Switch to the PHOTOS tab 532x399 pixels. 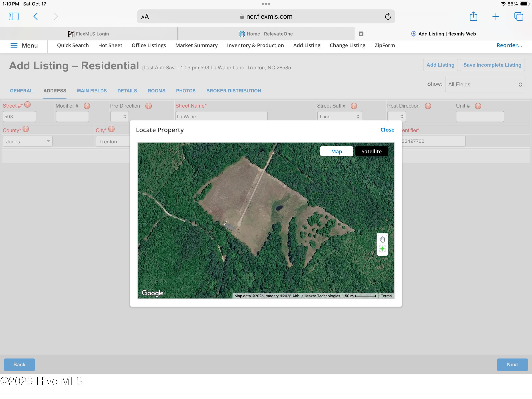(x=186, y=91)
